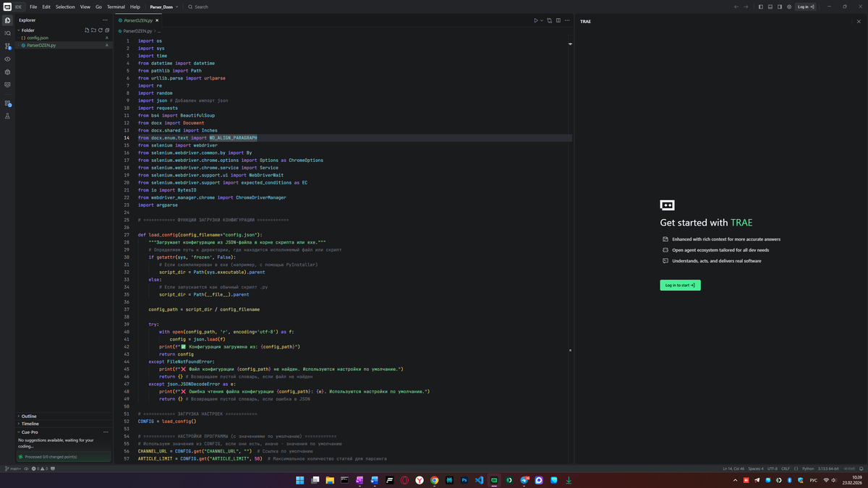
Task: Click the eye icon in status bar
Action: click(27, 468)
